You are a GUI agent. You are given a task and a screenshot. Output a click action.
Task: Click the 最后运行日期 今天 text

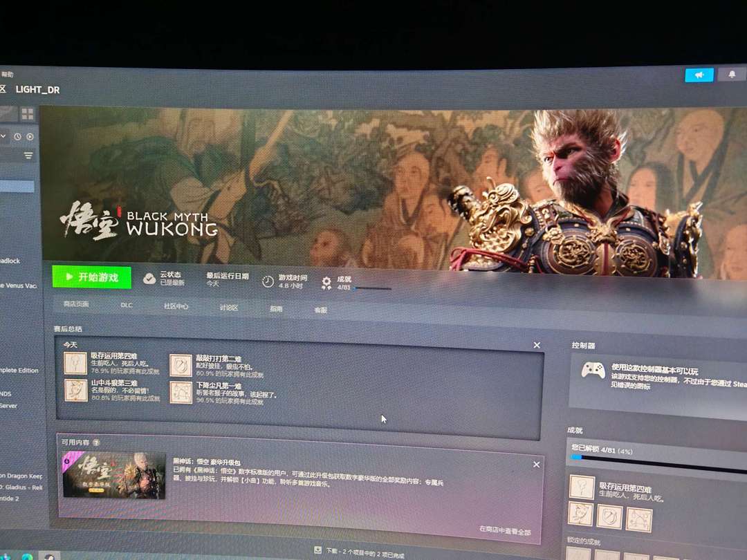[228, 279]
